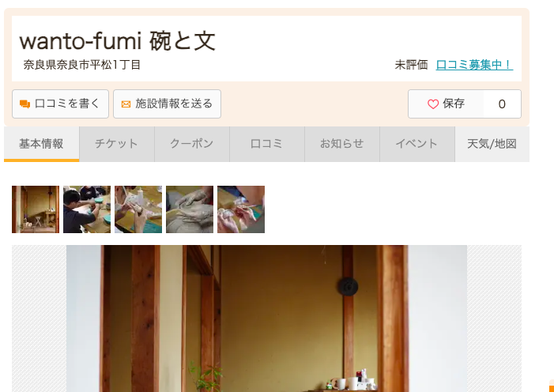Click the pink heart save icon
554x392 pixels.
[x=433, y=104]
